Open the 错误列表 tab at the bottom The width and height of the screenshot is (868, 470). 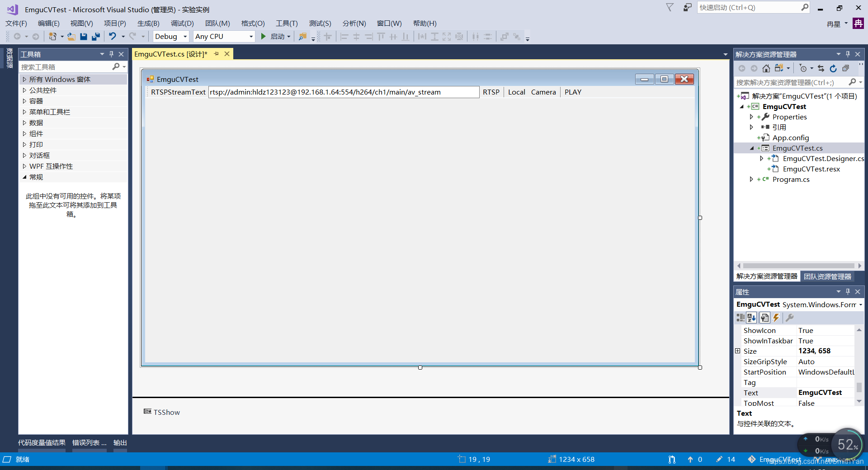point(90,442)
